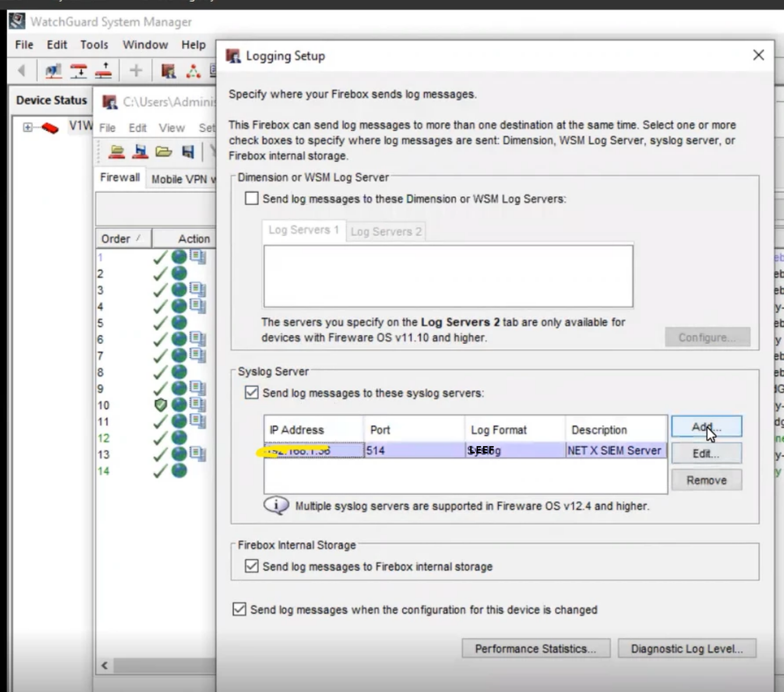
Task: Close the Logging Setup dialog
Action: click(x=758, y=55)
